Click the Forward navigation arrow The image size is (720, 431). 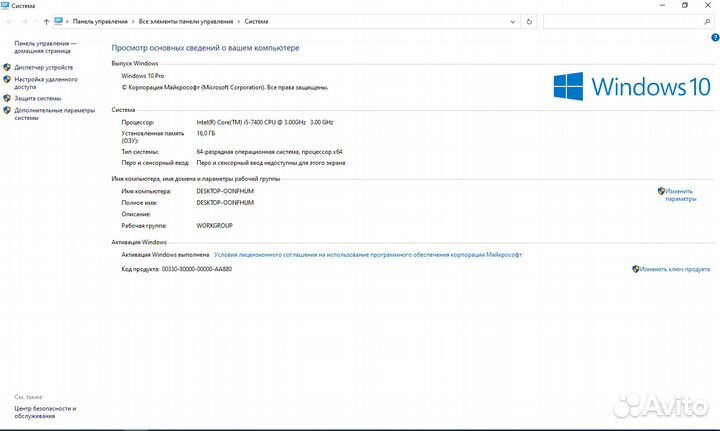[x=25, y=22]
